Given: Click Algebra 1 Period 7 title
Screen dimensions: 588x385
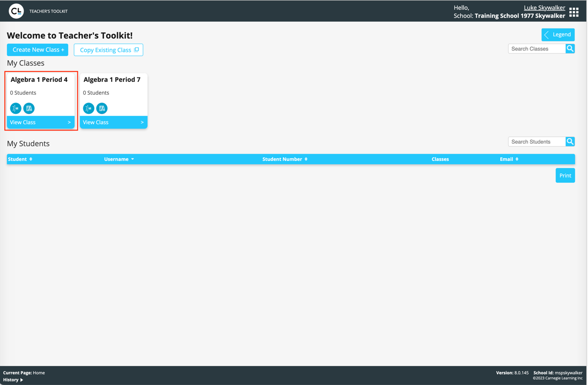Looking at the screenshot, I should [112, 79].
